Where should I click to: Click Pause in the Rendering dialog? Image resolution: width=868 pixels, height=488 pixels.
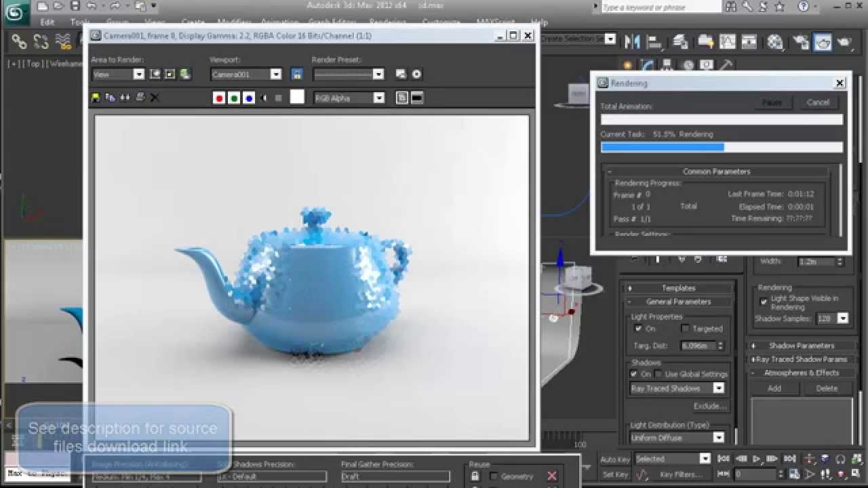coord(772,102)
